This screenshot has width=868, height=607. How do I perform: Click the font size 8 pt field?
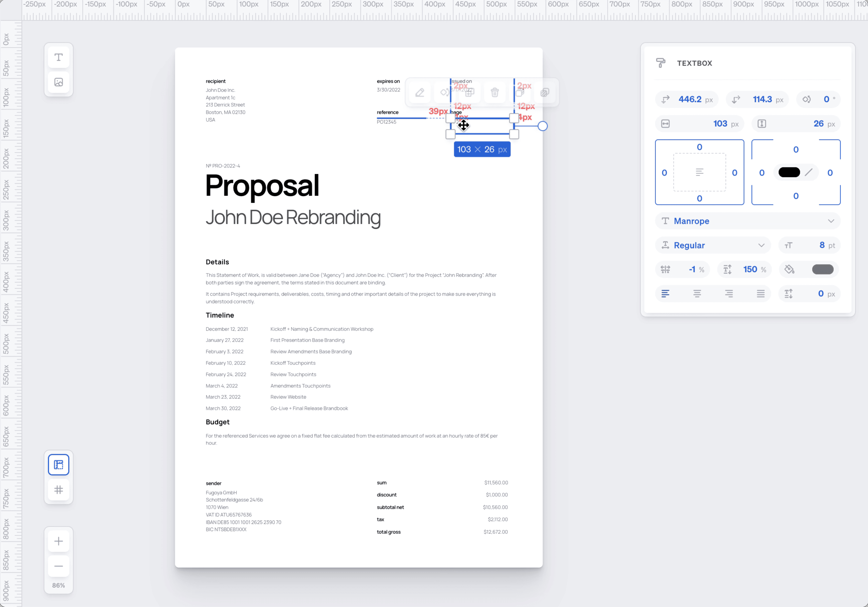810,245
